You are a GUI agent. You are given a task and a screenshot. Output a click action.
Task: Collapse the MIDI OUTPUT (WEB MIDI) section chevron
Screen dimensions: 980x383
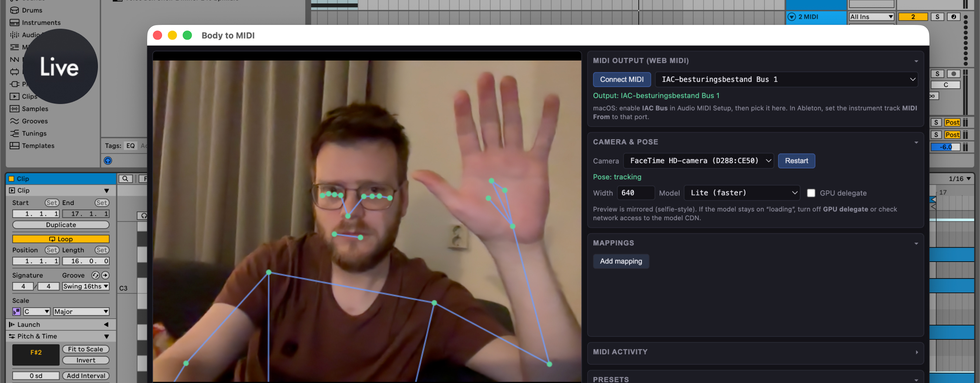click(916, 61)
